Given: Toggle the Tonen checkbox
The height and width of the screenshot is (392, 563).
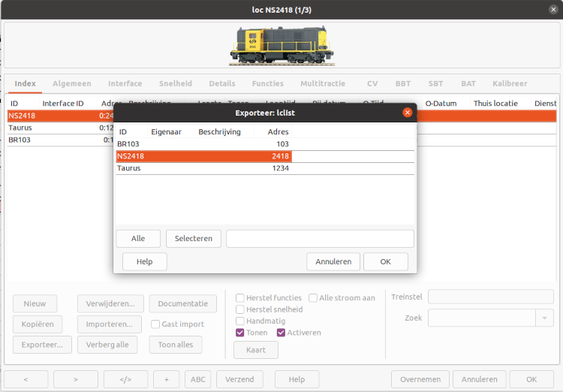Looking at the screenshot, I should (x=240, y=333).
